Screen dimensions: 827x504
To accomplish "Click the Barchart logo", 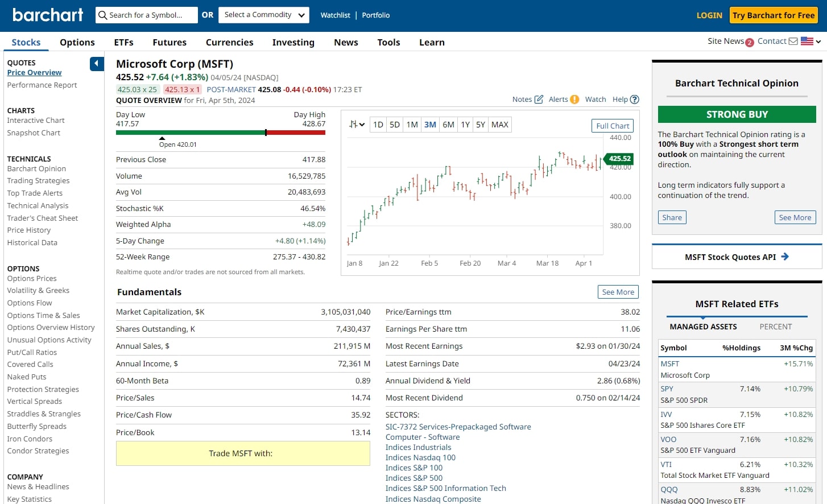I will [48, 15].
